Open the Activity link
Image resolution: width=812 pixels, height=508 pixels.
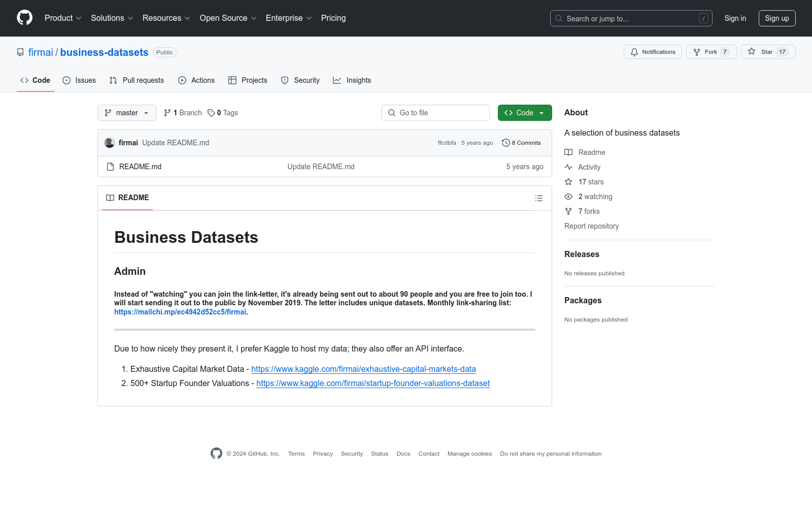click(583, 167)
